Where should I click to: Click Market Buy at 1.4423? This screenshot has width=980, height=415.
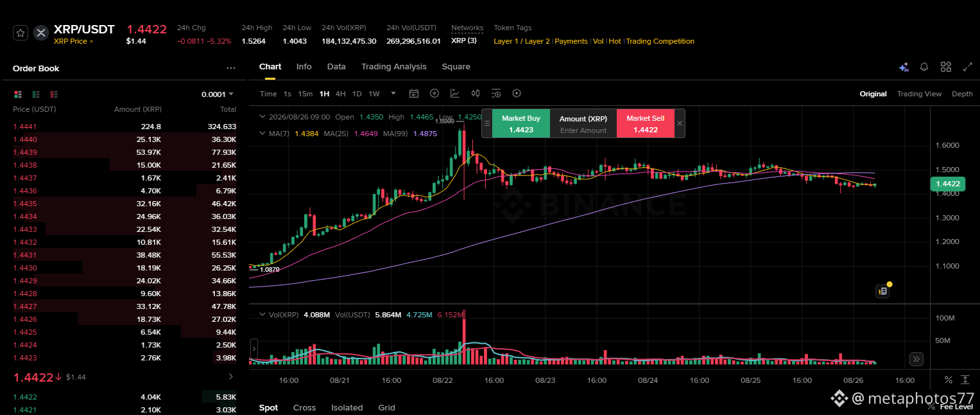(521, 123)
